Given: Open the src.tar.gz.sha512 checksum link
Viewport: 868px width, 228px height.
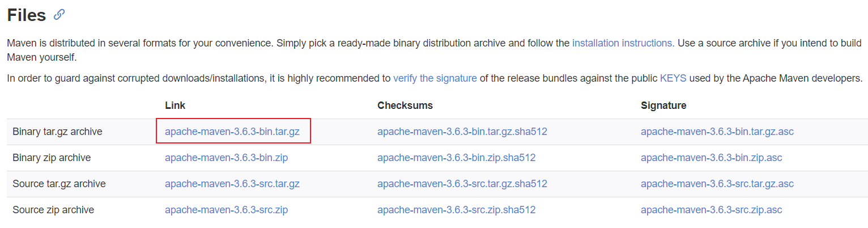Looking at the screenshot, I should pos(462,184).
